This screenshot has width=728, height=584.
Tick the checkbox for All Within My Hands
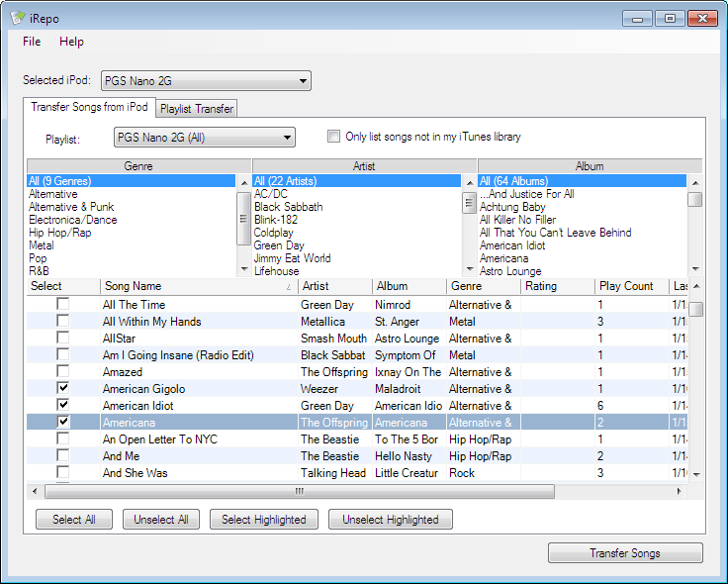[62, 321]
